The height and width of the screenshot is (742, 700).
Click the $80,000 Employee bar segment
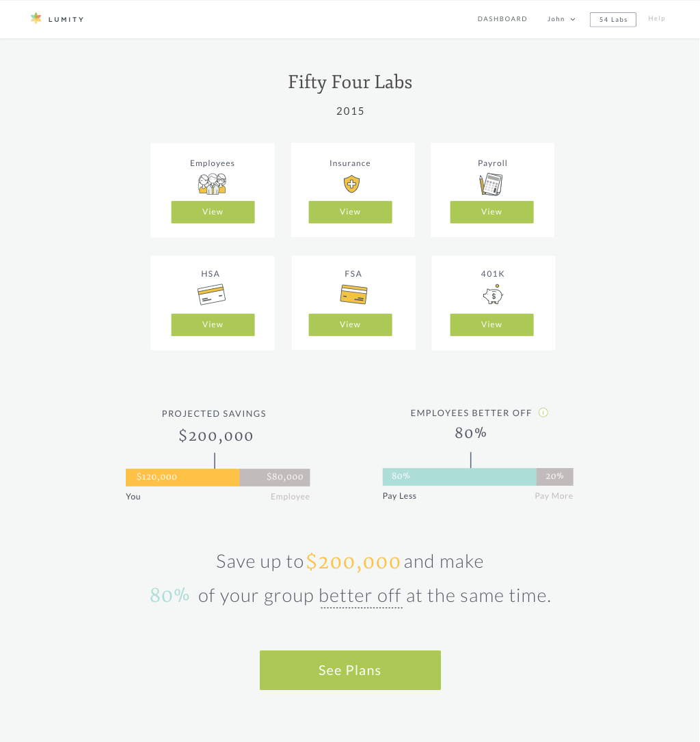[275, 477]
